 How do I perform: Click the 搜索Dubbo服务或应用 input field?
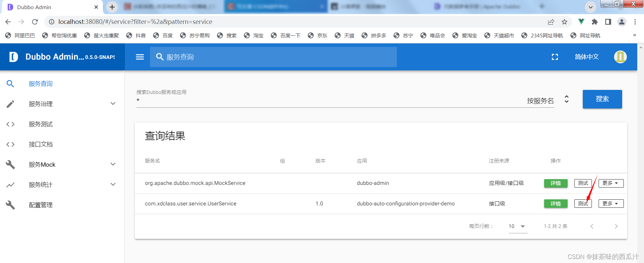330,100
